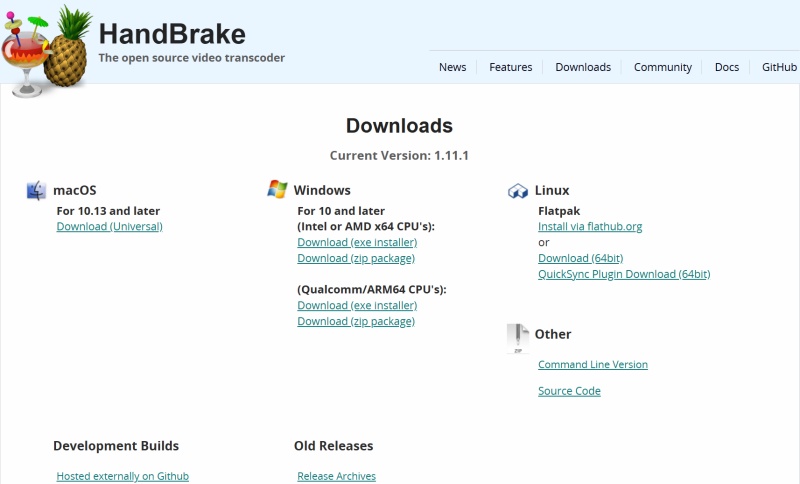Click the Windows flag icon
The height and width of the screenshot is (484, 800).
pyautogui.click(x=277, y=189)
